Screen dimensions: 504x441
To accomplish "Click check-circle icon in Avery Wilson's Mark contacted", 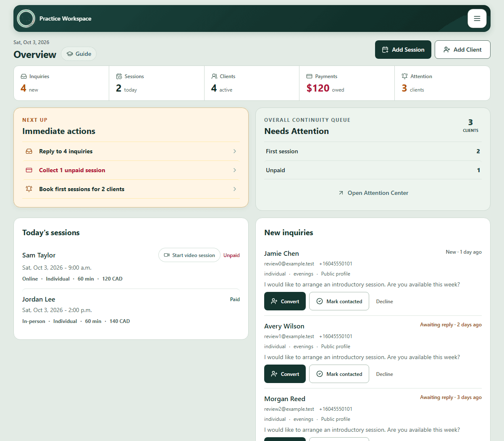I will pyautogui.click(x=320, y=374).
